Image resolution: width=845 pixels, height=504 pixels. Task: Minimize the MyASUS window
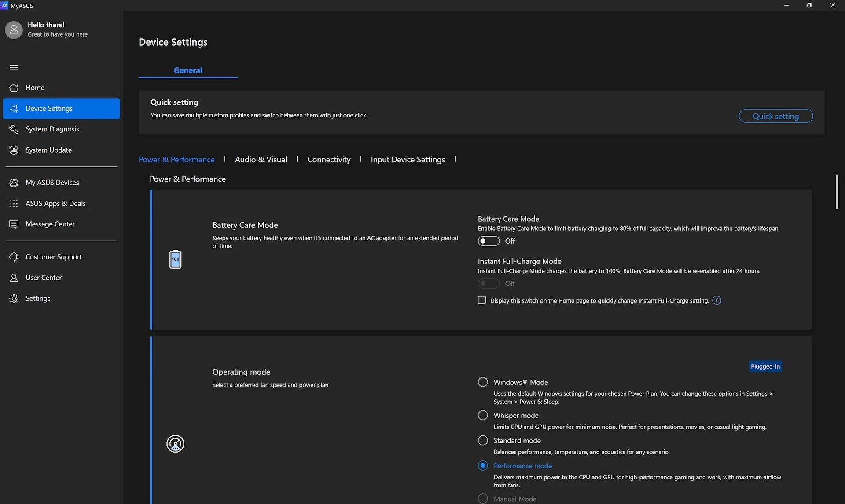tap(786, 5)
